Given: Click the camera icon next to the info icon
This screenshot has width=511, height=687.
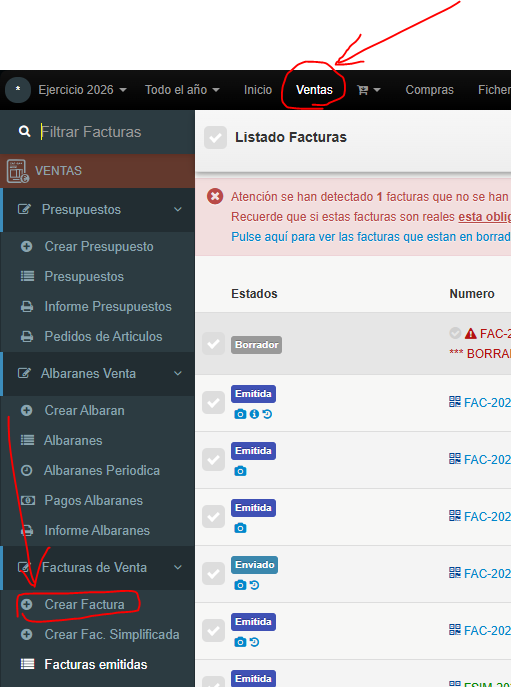Looking at the screenshot, I should tap(240, 414).
